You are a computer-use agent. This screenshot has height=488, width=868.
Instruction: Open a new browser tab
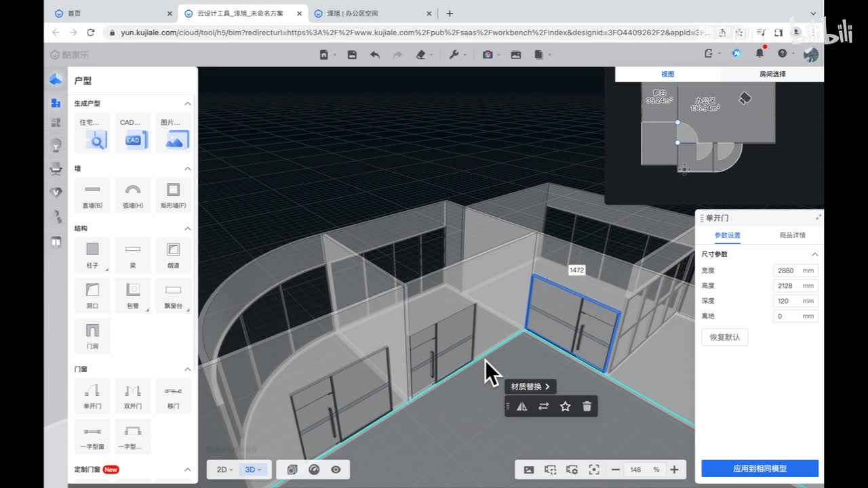pos(450,14)
